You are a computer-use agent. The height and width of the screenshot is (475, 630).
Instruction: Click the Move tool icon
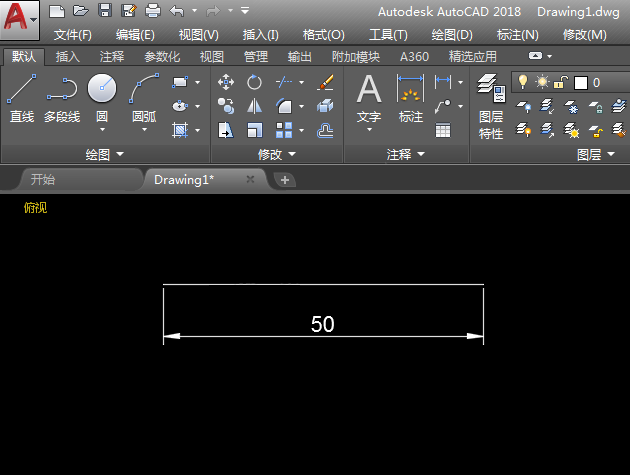[x=226, y=82]
